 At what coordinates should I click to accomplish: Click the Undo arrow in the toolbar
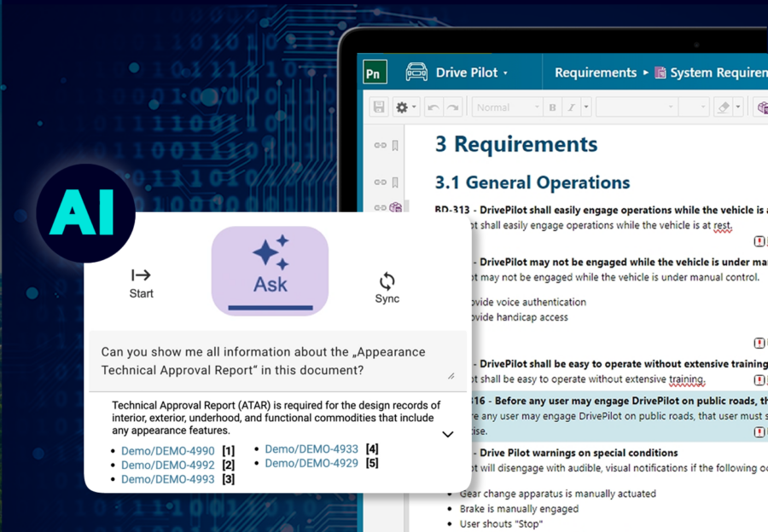coord(434,106)
